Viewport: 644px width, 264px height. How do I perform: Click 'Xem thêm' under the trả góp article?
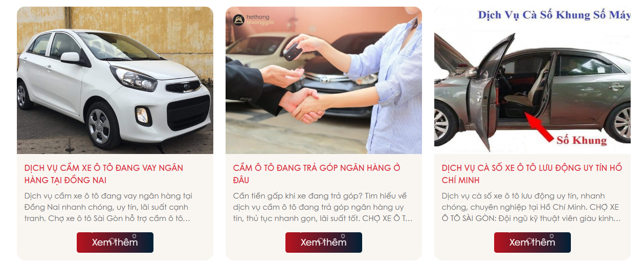[324, 243]
